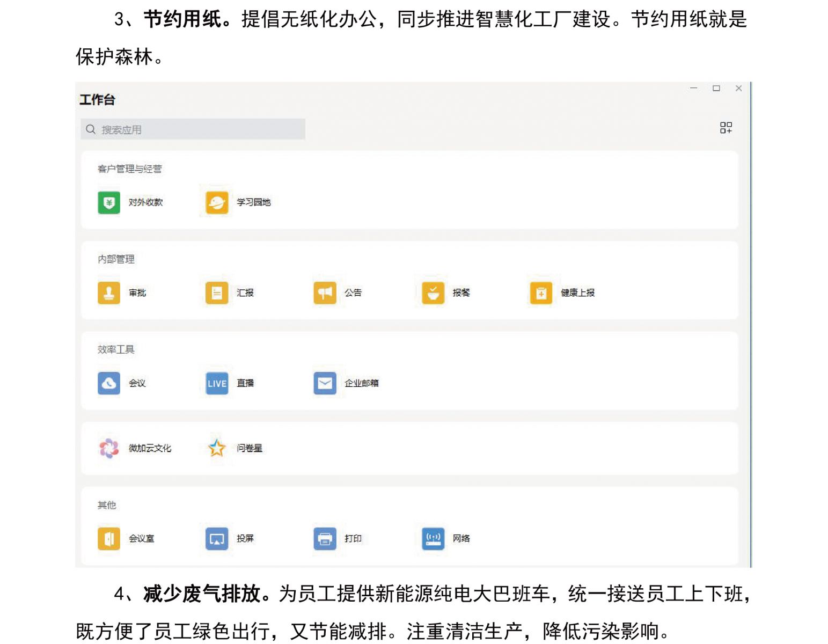This screenshot has width=828, height=644.
Task: Click the 搜索应用 search field
Action: [x=193, y=129]
